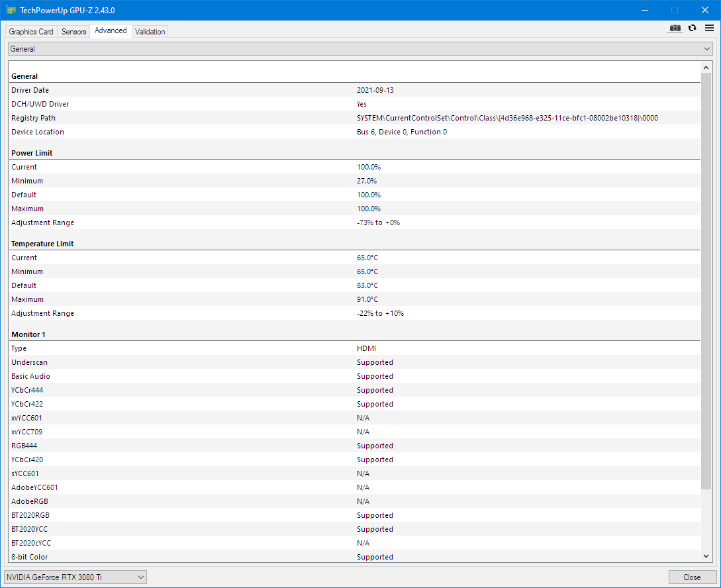Click the GPU-Z app icon in the title bar
The height and width of the screenshot is (588, 721).
pyautogui.click(x=11, y=10)
